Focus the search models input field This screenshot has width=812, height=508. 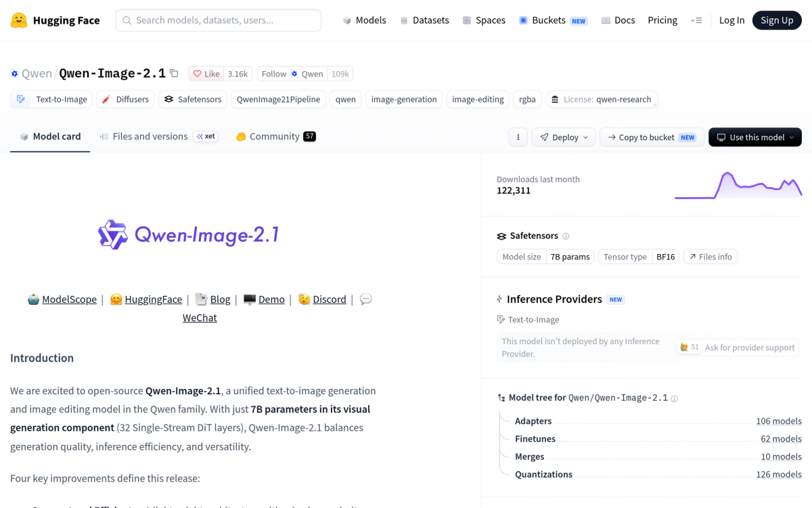(219, 20)
